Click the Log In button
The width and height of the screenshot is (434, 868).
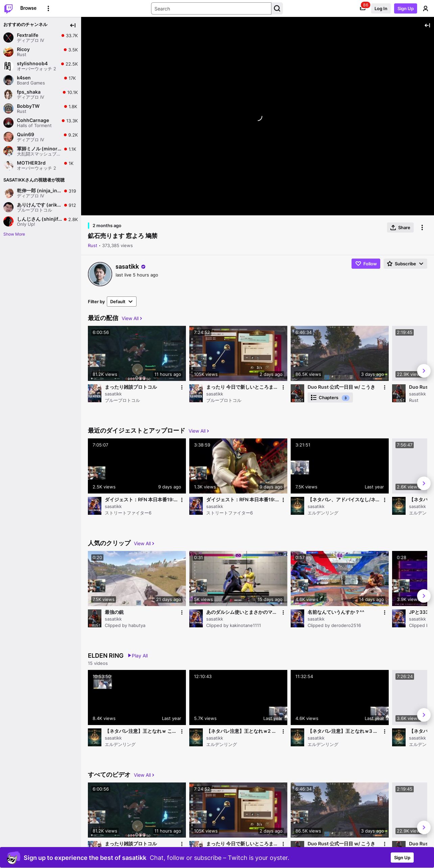(381, 8)
